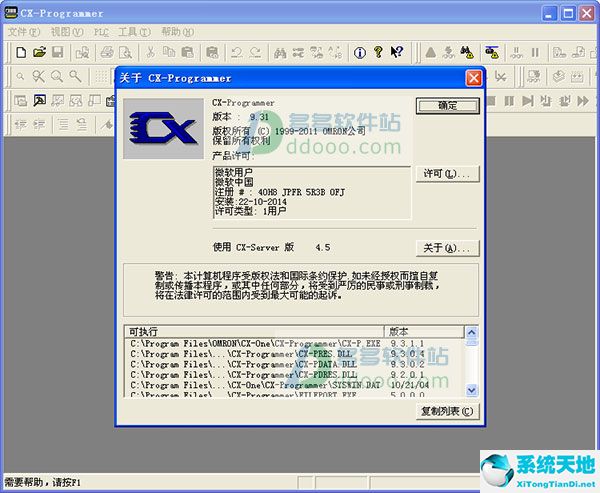Click the magnifier window icon in third toolbar
The width and height of the screenshot is (600, 493).
pos(39,101)
